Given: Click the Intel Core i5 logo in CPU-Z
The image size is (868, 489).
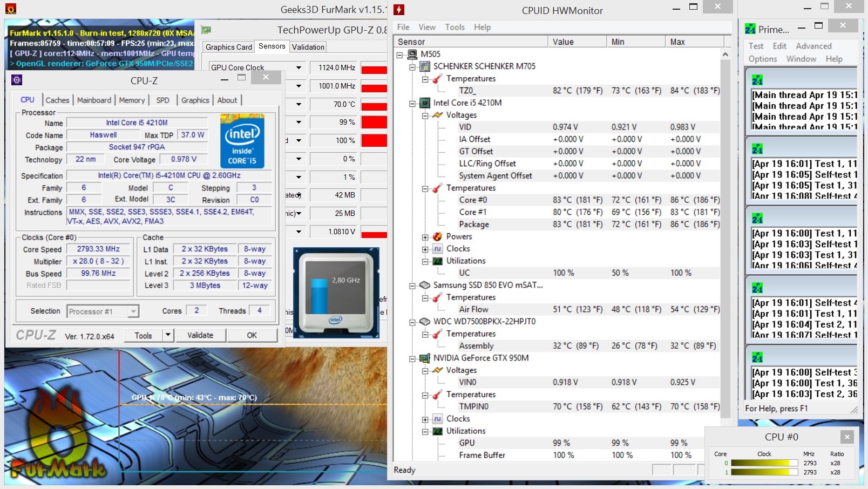Looking at the screenshot, I should [242, 141].
